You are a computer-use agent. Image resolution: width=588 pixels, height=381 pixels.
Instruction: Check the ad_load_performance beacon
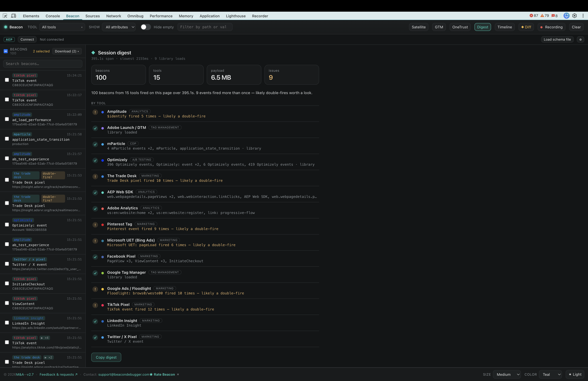[x=7, y=119]
